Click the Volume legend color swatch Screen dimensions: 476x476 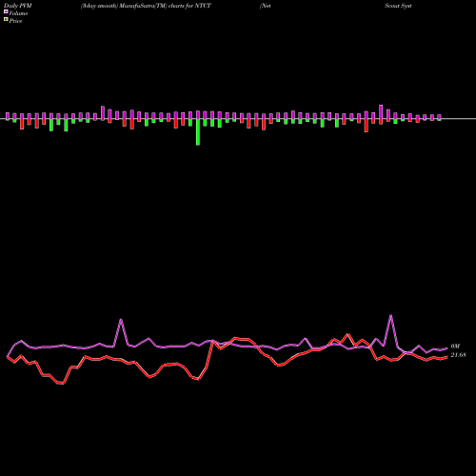point(6,11)
